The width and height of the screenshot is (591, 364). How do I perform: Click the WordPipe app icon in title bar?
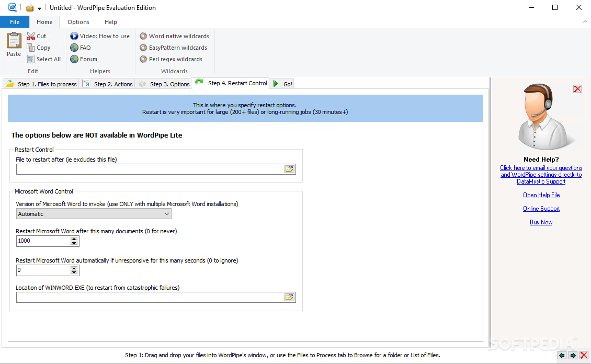coord(13,7)
